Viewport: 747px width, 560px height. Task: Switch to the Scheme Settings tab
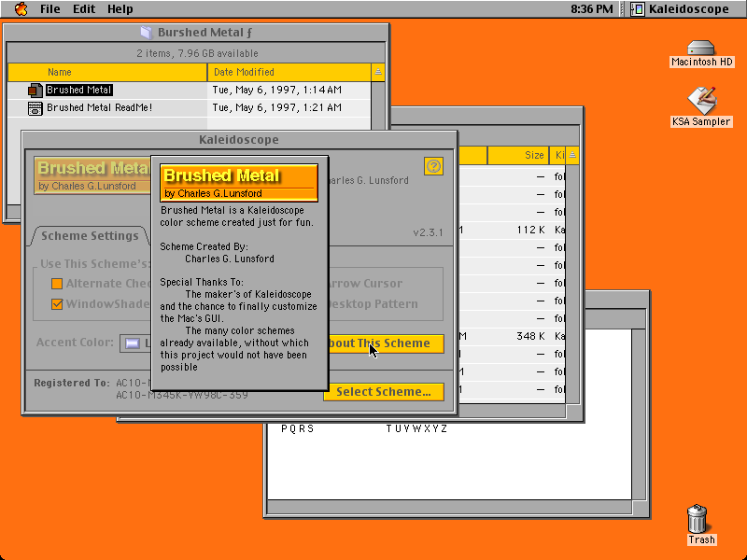pyautogui.click(x=90, y=236)
